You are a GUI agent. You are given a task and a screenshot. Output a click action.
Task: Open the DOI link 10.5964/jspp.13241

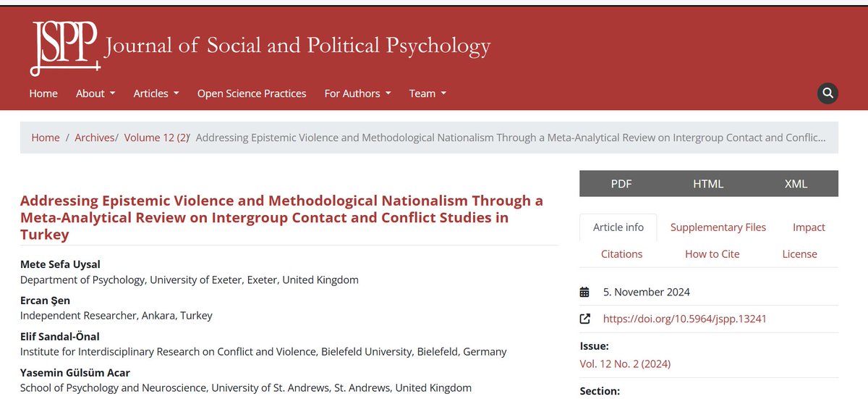click(684, 319)
